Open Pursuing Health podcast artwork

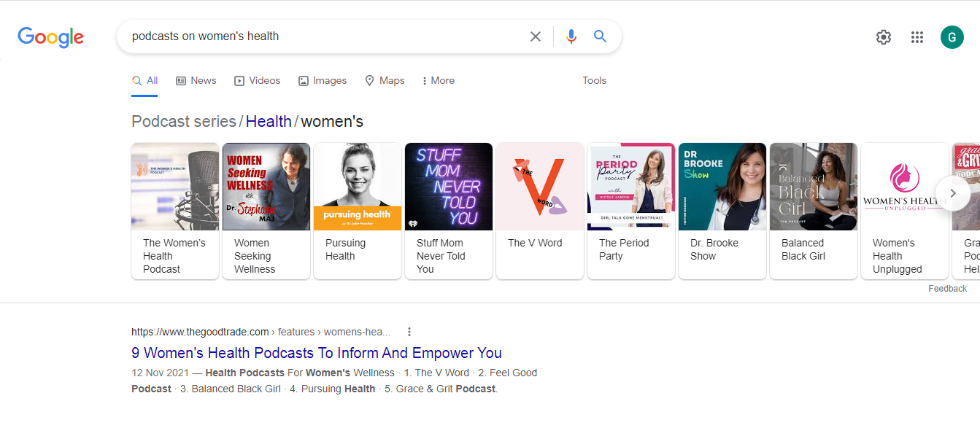358,187
